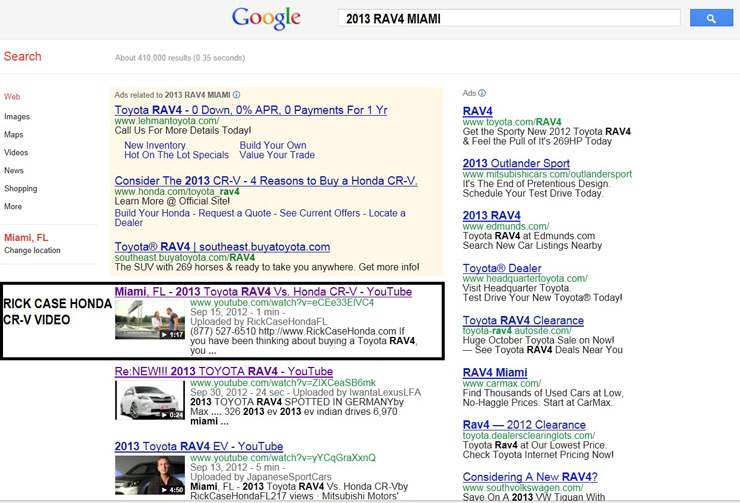Click the blue magnifier search button
This screenshot has width=740, height=503.
(711, 18)
